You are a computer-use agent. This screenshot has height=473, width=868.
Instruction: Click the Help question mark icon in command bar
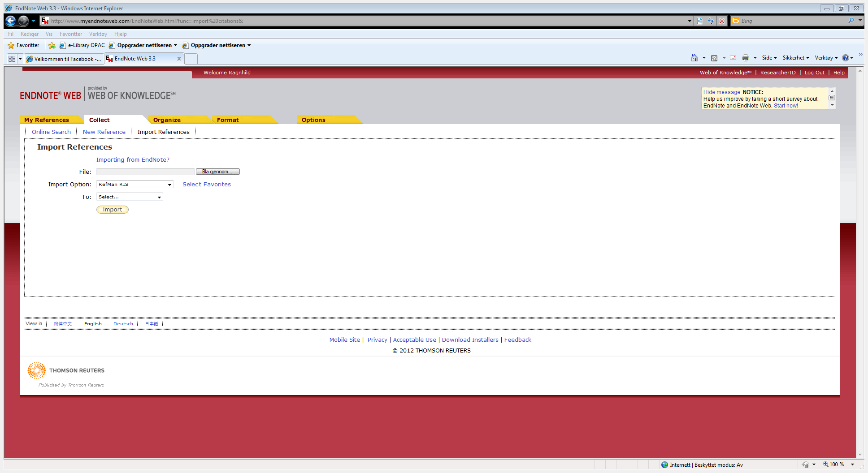tap(845, 58)
